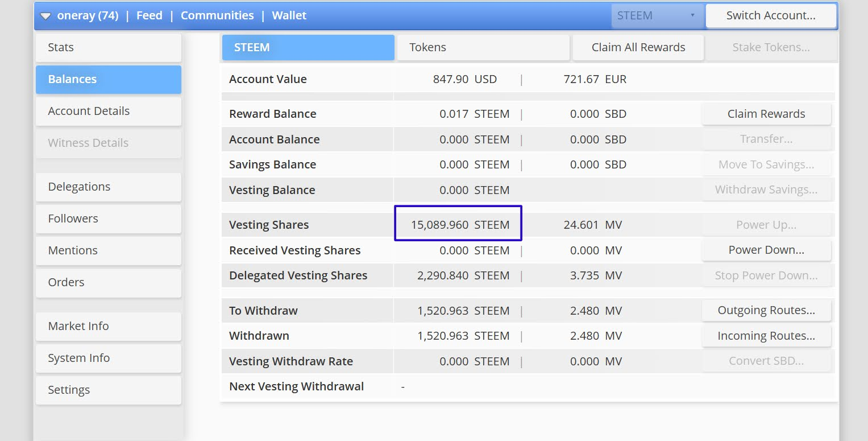868x441 pixels.
Task: Click the Delegated Vesting Shares label
Action: click(x=298, y=275)
